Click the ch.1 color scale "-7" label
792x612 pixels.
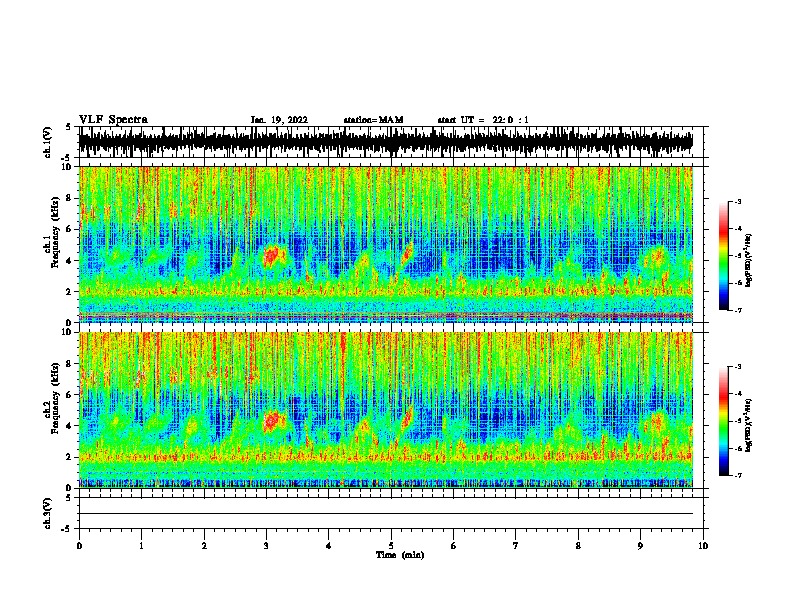[x=738, y=310]
